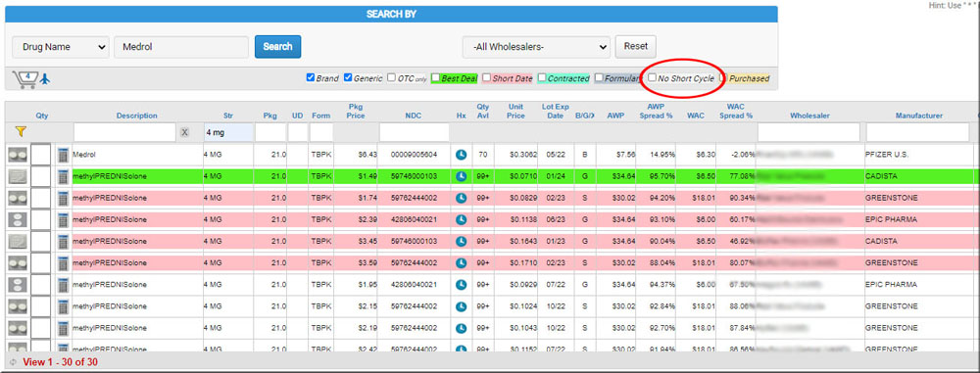The width and height of the screenshot is (980, 373).
Task: Sort by the Description column header
Action: click(137, 116)
